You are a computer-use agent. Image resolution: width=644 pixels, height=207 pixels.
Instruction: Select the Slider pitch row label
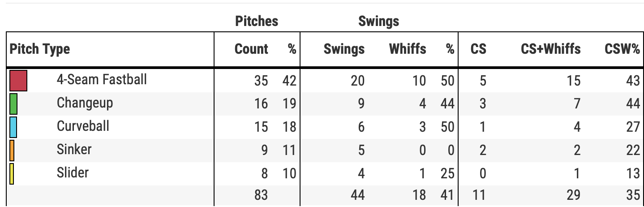73,173
